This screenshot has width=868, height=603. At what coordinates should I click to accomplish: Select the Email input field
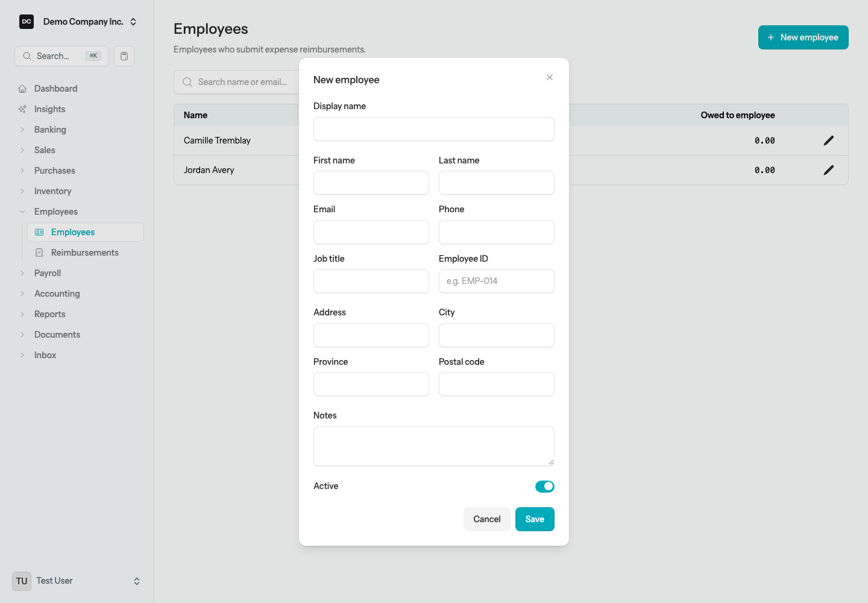coord(371,232)
